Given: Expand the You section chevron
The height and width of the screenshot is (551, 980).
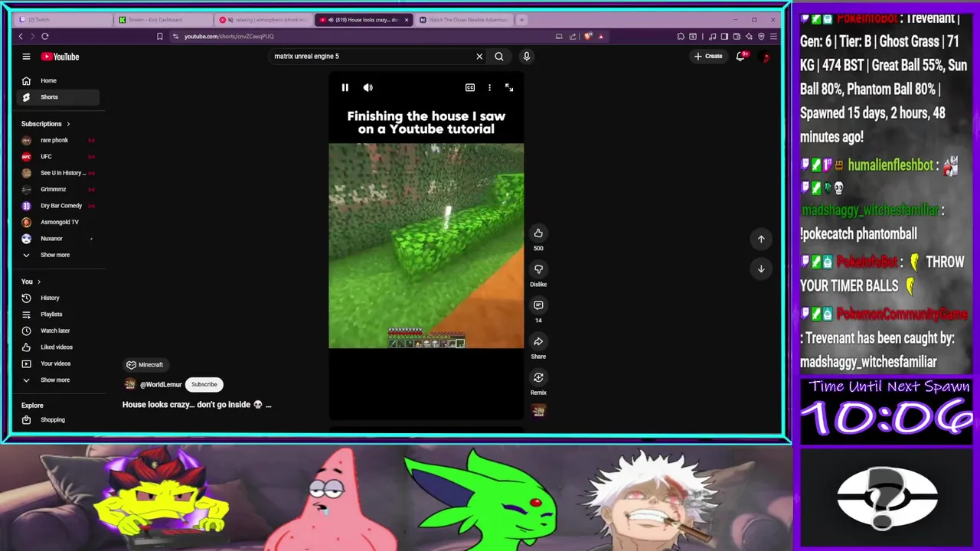Looking at the screenshot, I should [39, 282].
